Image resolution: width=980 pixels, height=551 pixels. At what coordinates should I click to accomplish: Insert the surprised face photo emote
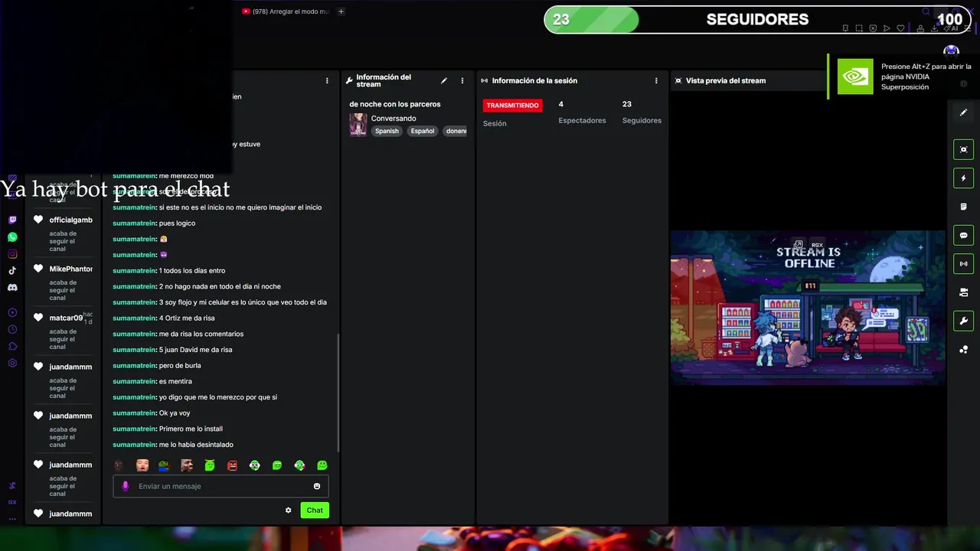(x=142, y=465)
